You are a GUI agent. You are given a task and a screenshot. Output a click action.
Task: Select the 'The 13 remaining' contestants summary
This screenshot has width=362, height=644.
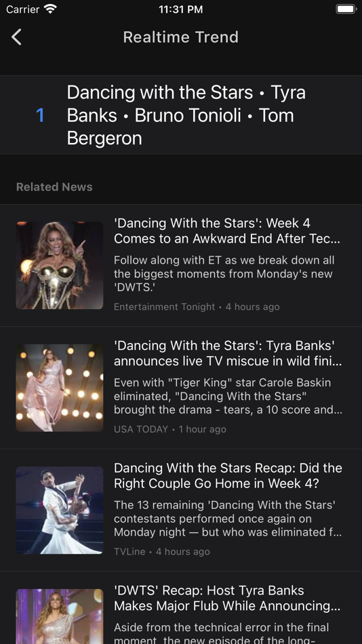[x=228, y=519]
